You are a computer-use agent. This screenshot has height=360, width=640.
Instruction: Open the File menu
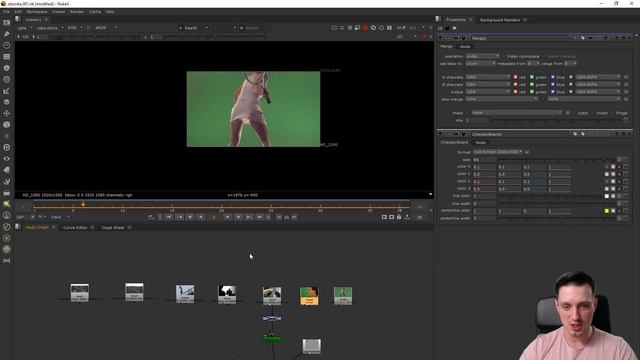point(6,12)
